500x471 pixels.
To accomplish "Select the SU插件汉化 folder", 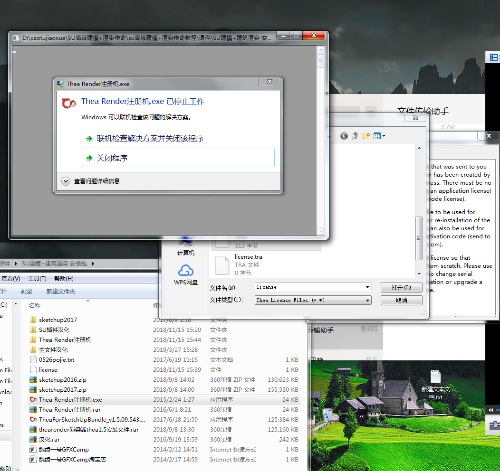I will (50, 330).
